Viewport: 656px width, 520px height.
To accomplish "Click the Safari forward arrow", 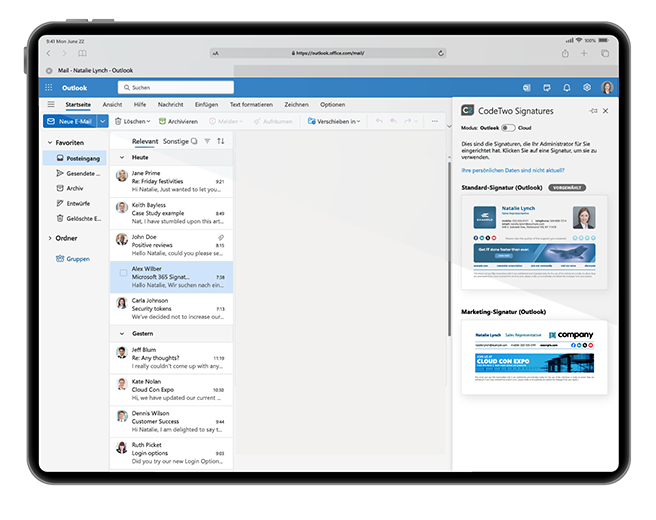I will 64,53.
